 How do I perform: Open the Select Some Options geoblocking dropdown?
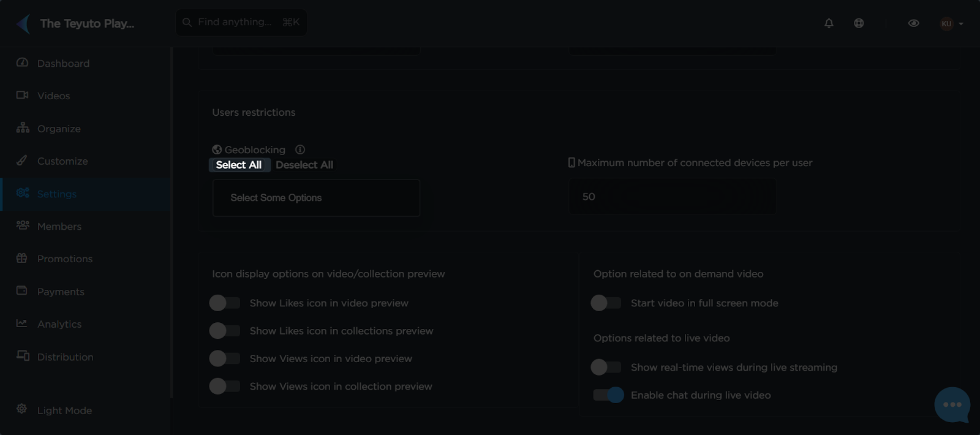316,198
